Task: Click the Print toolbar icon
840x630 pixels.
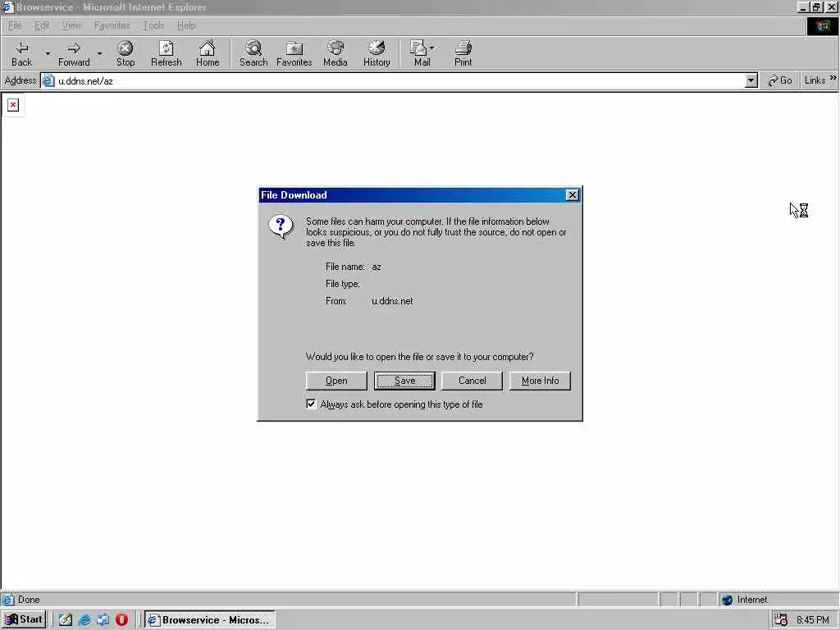Action: [x=463, y=53]
